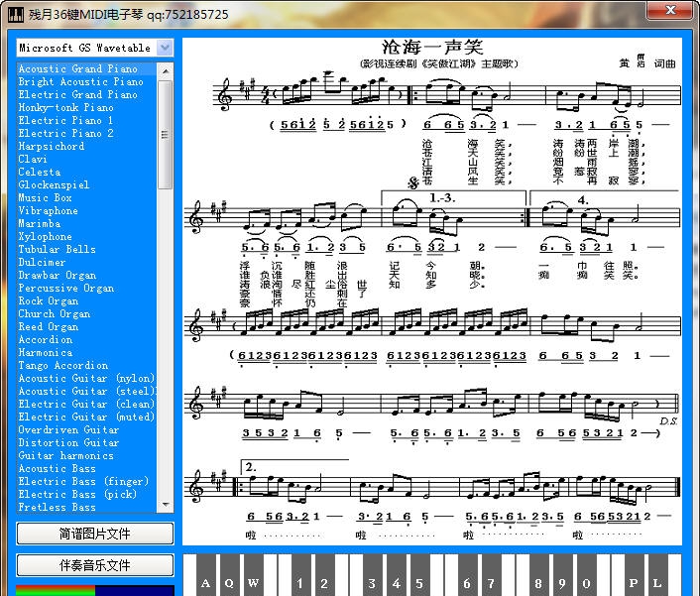The image size is (700, 596).
Task: Click 简谱图片文件 button to load score image
Action: pos(94,534)
